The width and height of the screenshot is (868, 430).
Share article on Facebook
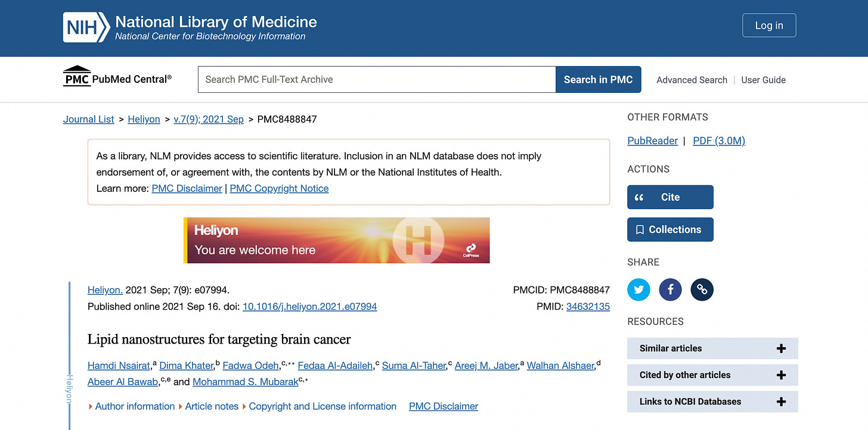pyautogui.click(x=670, y=290)
